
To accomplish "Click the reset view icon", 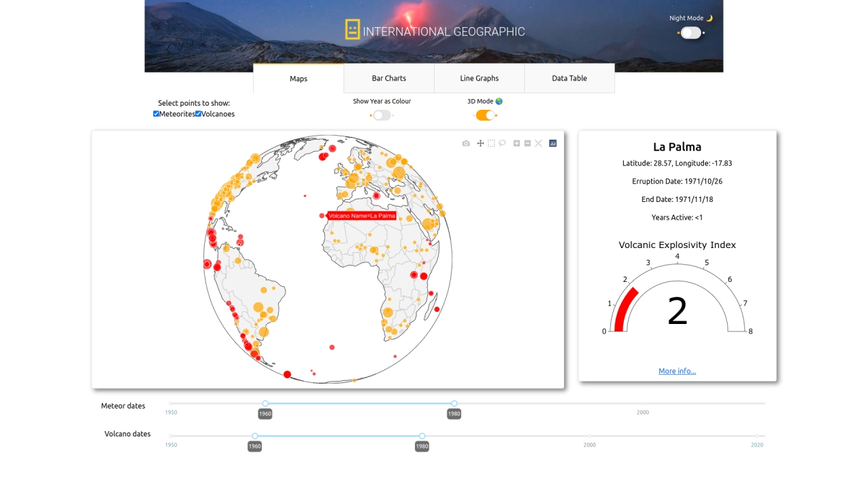I will pos(538,143).
